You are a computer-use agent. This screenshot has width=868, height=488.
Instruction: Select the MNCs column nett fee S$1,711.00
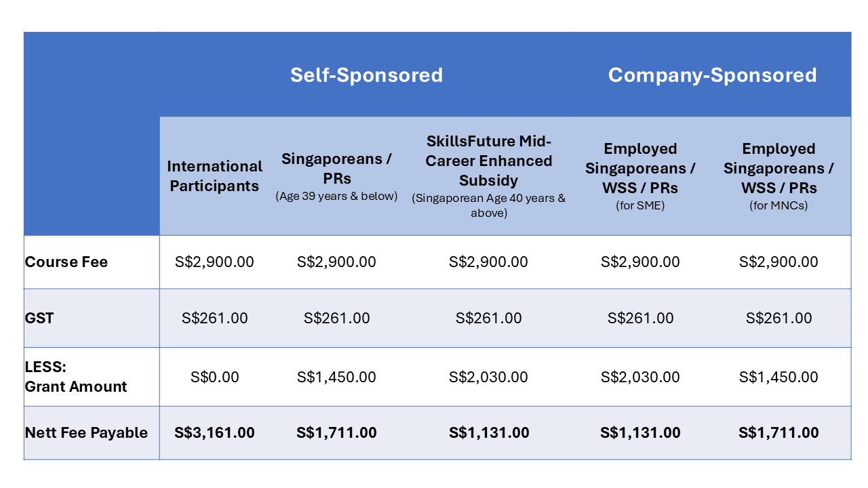(x=778, y=433)
